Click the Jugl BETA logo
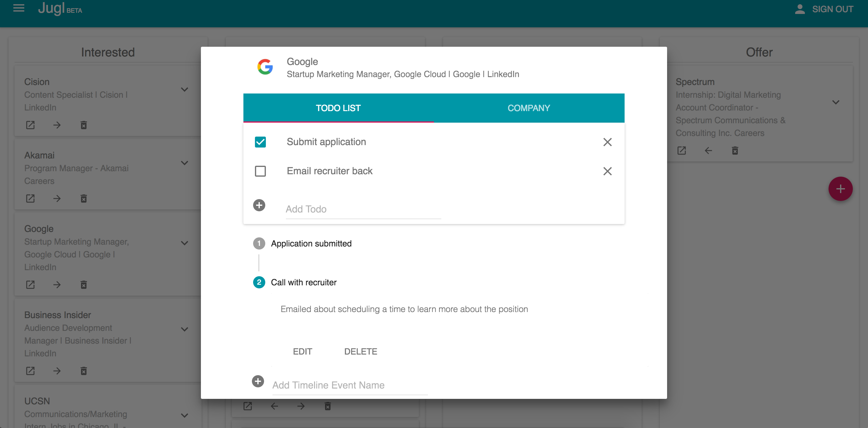Screen dimensions: 868x428 tap(60, 8)
